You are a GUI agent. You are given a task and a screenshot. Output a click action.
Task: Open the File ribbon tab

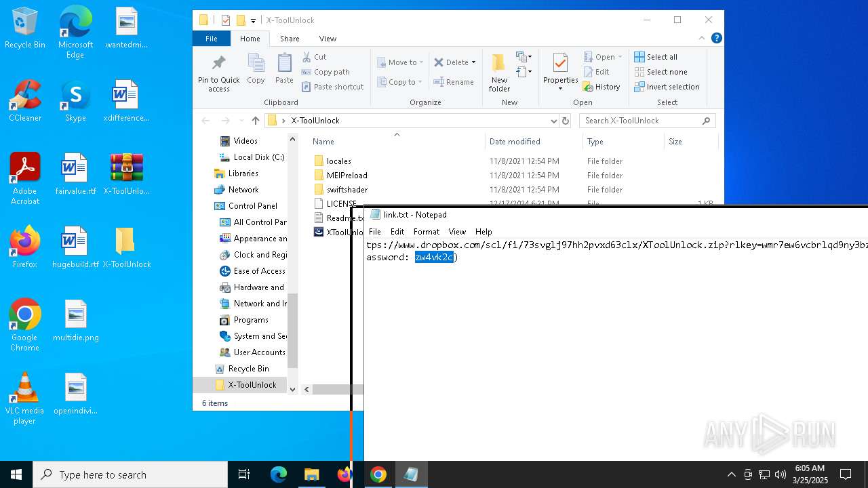pyautogui.click(x=212, y=39)
